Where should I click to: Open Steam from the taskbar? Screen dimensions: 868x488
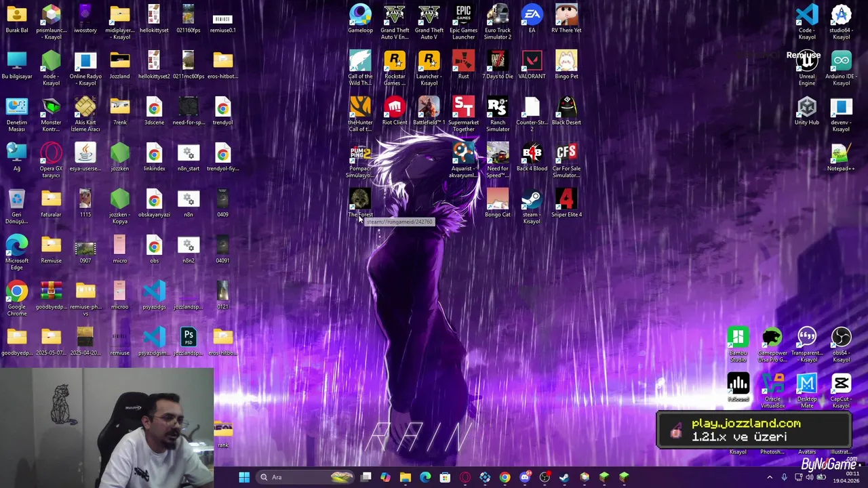(x=564, y=477)
